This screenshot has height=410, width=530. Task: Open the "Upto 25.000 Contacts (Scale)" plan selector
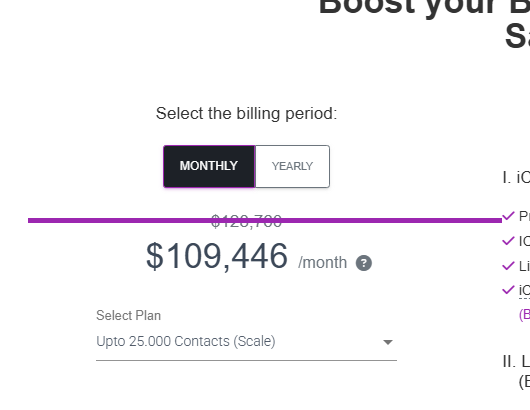(246, 342)
